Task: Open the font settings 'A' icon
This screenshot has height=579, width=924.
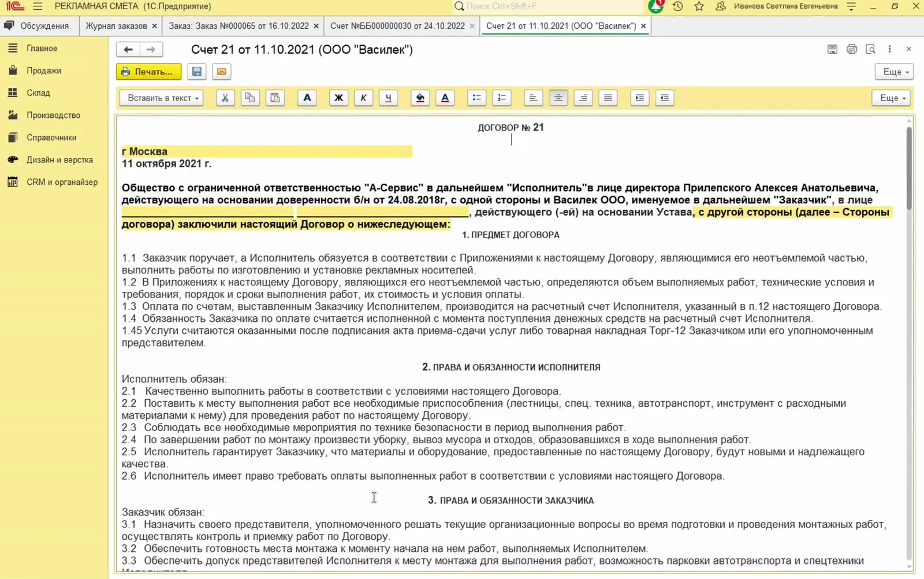Action: (x=307, y=98)
